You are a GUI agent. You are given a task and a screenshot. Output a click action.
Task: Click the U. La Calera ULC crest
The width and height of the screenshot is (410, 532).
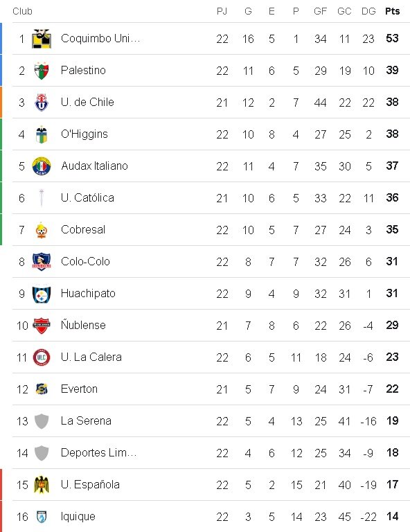tap(42, 357)
